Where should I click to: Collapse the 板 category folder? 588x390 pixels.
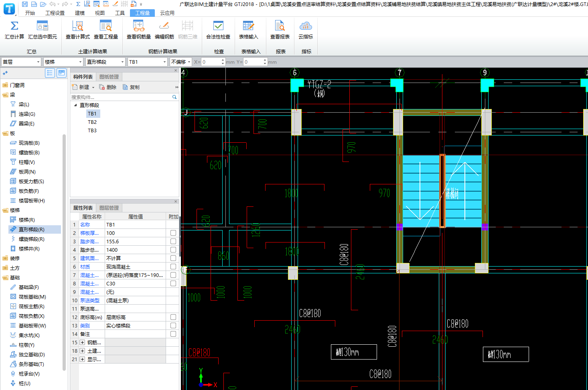tap(5, 133)
